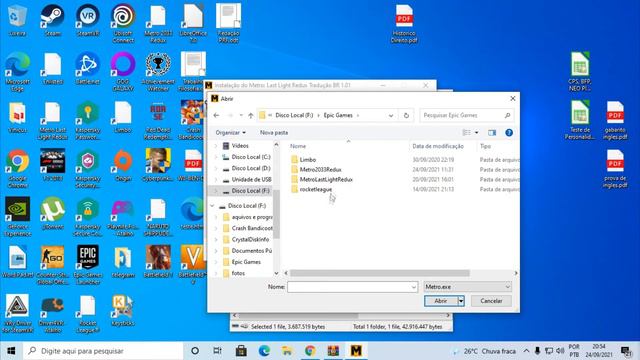Open the notification center icon
The height and width of the screenshot is (360, 640).
click(x=626, y=351)
